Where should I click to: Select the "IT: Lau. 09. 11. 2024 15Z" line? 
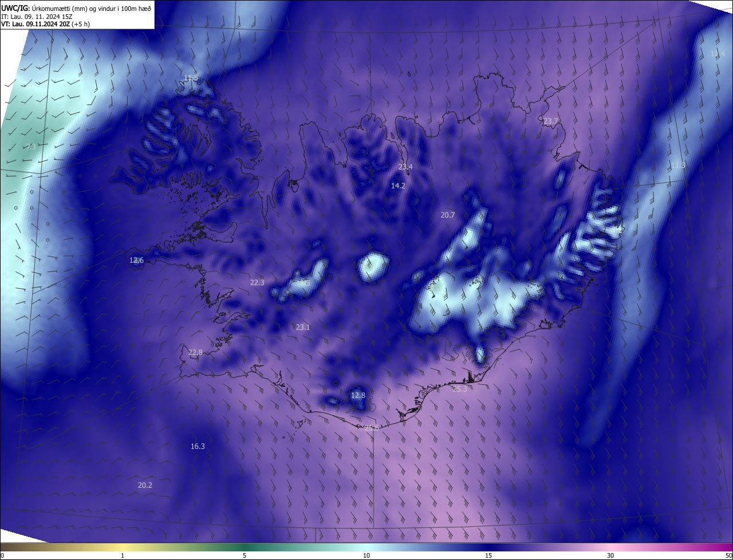coord(36,17)
